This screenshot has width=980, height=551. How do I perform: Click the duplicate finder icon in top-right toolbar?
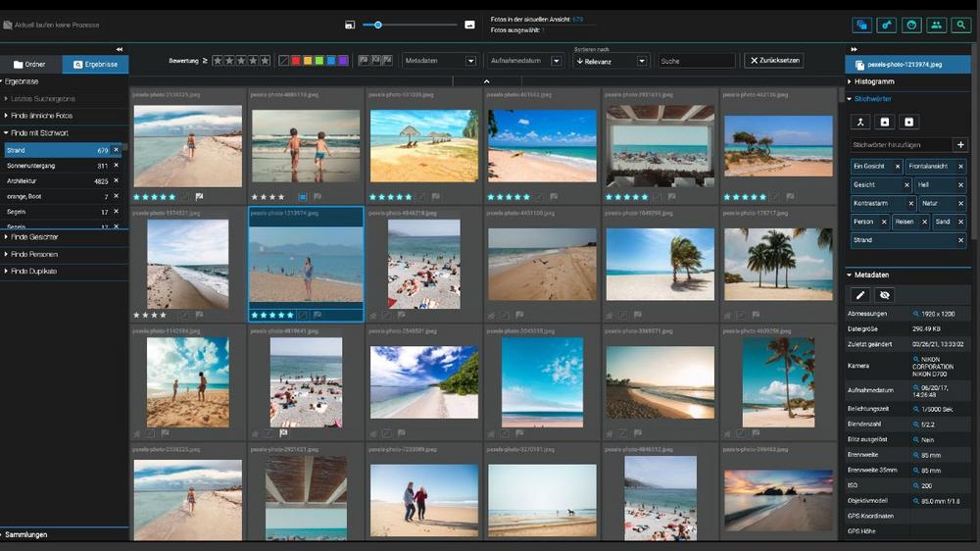(x=862, y=25)
